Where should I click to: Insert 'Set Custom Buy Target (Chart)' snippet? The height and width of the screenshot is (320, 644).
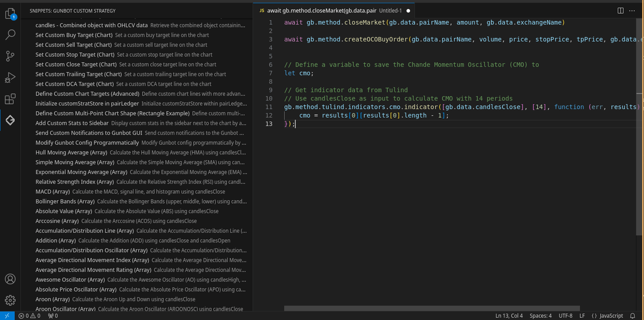[137, 35]
